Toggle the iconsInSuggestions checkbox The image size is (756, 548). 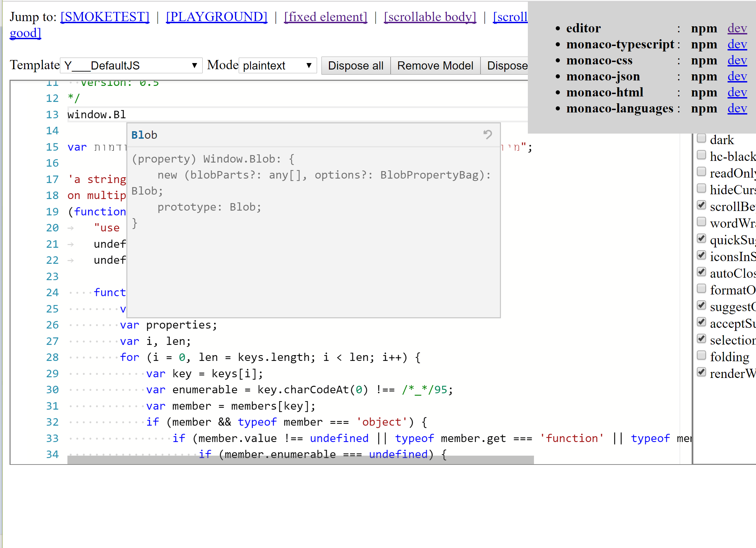[x=701, y=255]
